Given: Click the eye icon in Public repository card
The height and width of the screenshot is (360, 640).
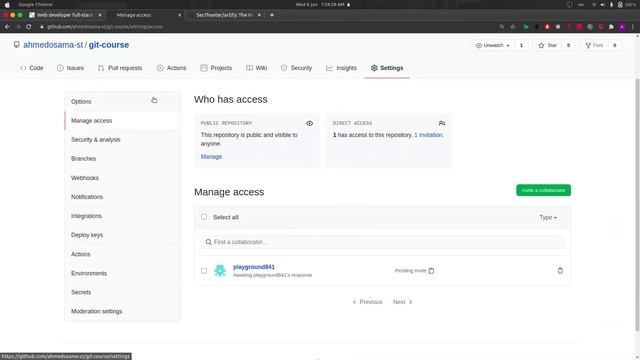Looking at the screenshot, I should (x=310, y=123).
